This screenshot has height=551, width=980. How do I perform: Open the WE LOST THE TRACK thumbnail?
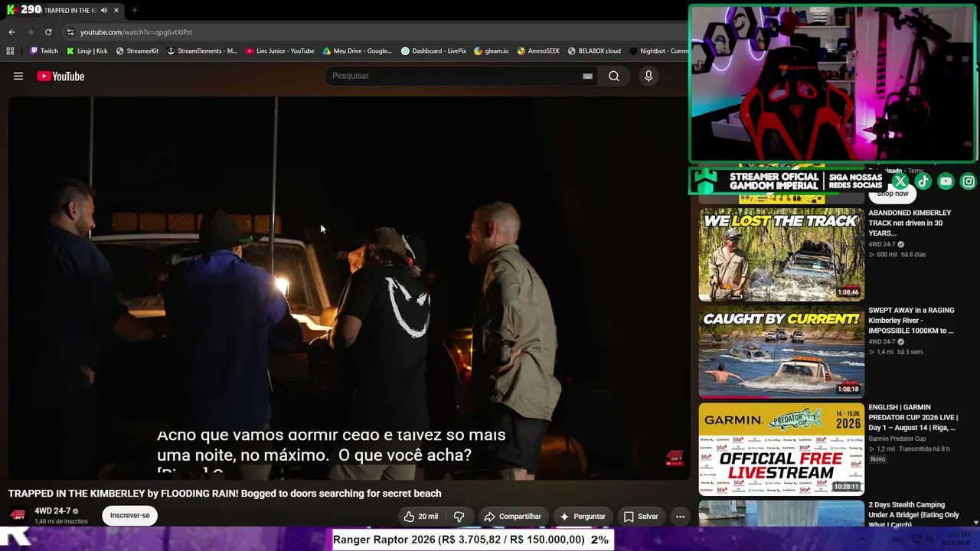781,255
